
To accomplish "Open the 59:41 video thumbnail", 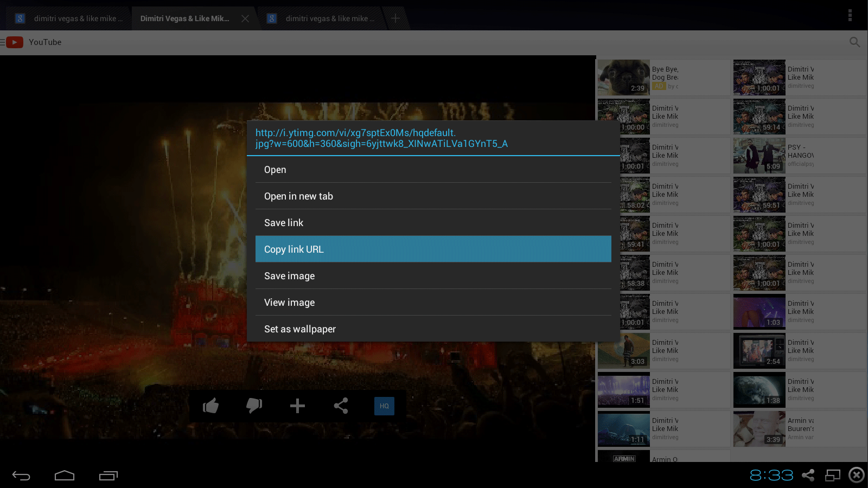I will (635, 234).
